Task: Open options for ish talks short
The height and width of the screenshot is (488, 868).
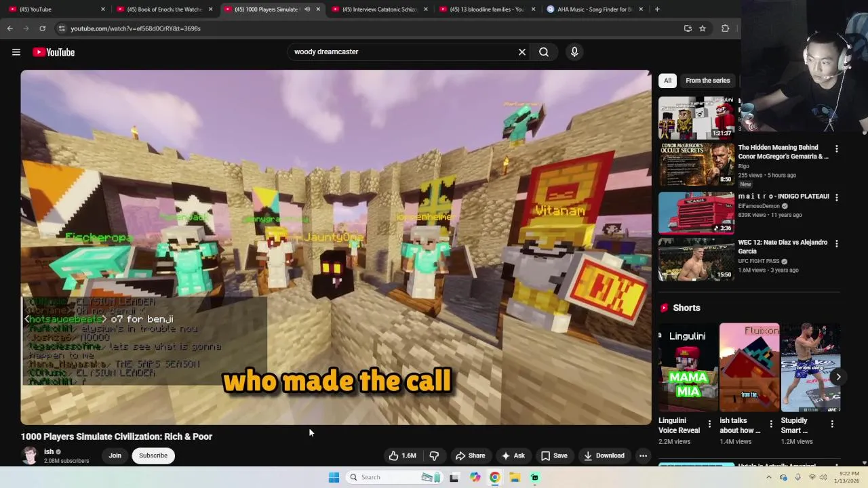Action: coord(771,424)
